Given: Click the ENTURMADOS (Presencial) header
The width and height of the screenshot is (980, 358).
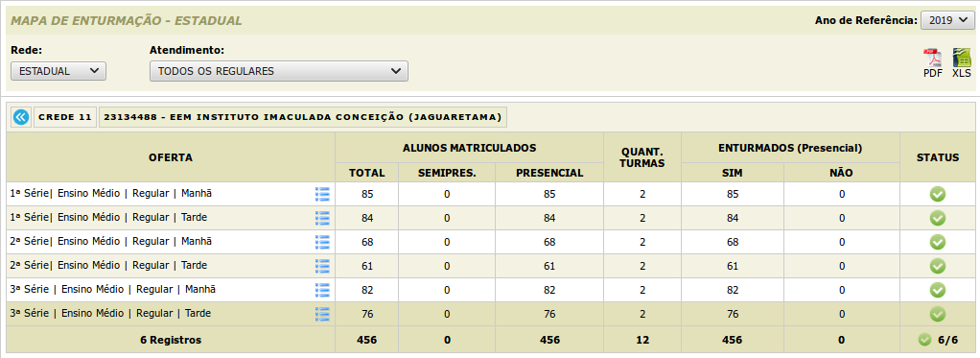Looking at the screenshot, I should point(791,148).
